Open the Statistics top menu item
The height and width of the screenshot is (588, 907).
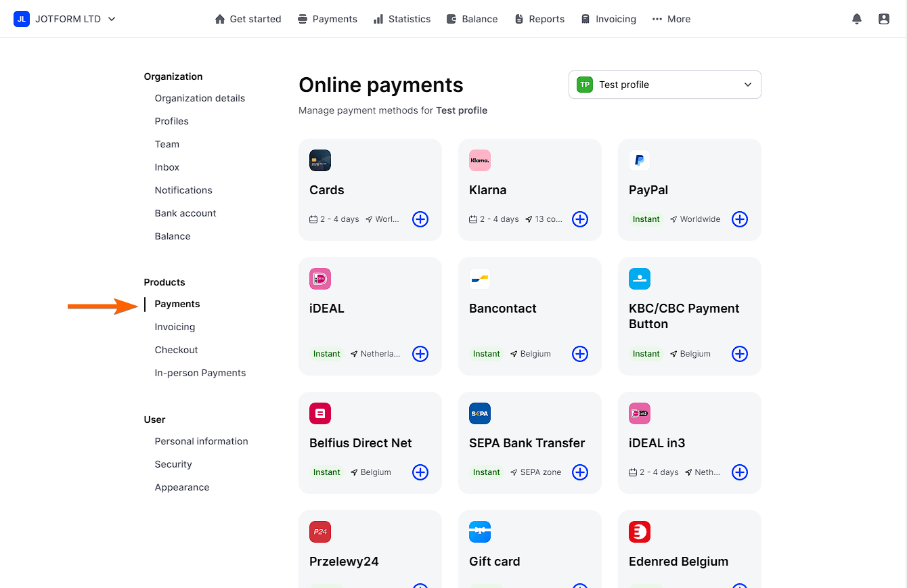(x=402, y=19)
